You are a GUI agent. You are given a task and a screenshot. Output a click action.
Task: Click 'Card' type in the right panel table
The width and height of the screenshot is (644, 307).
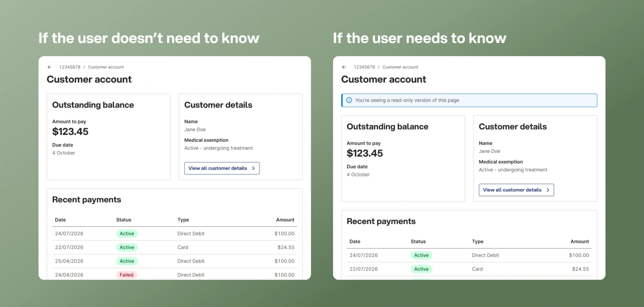(477, 269)
